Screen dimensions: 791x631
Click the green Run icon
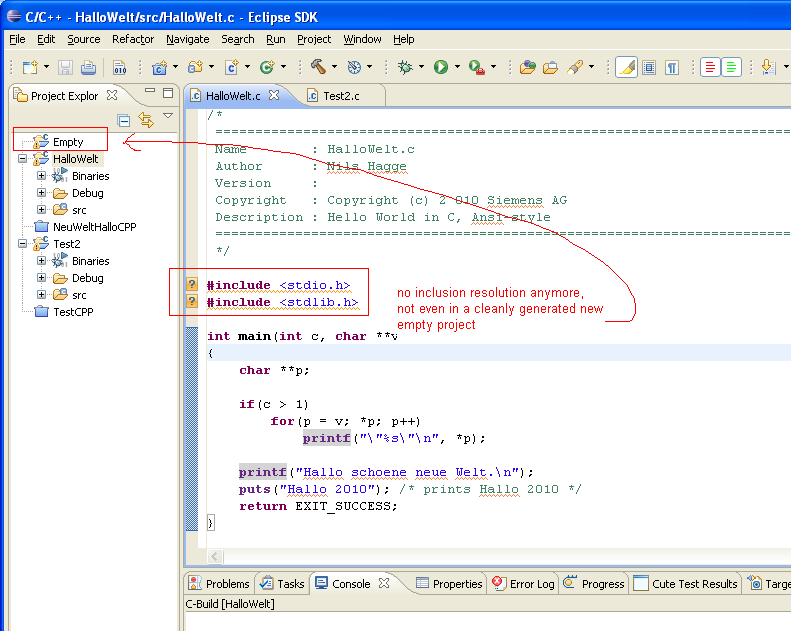click(x=441, y=67)
